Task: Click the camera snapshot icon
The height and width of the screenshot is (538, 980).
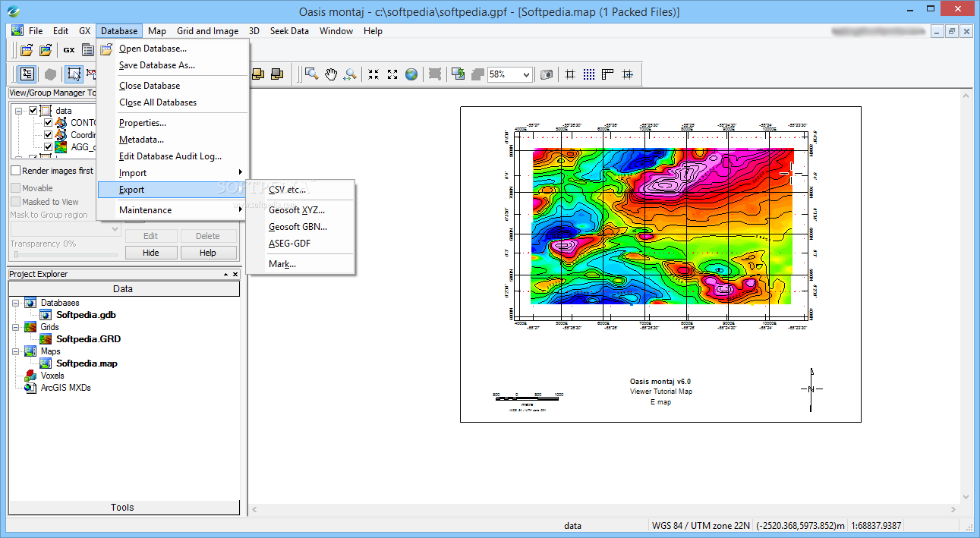Action: tap(547, 74)
